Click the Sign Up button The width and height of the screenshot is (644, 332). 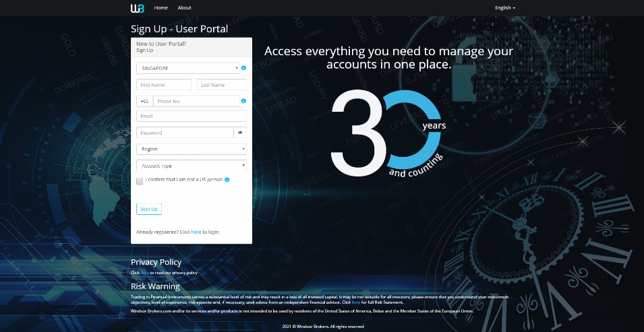(x=148, y=209)
